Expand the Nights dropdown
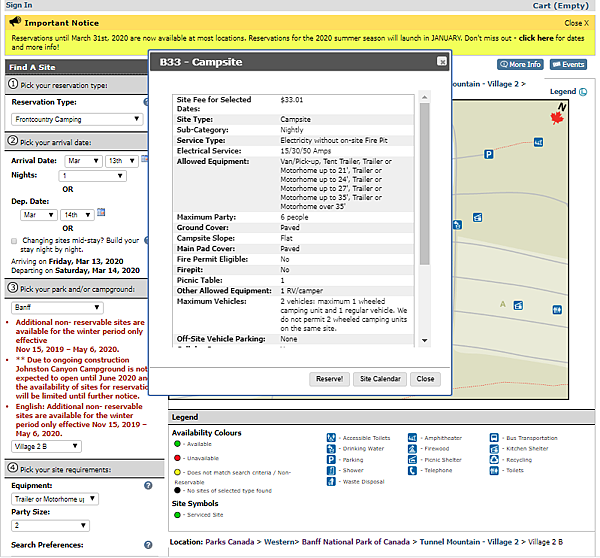600x558 pixels. (x=92, y=176)
